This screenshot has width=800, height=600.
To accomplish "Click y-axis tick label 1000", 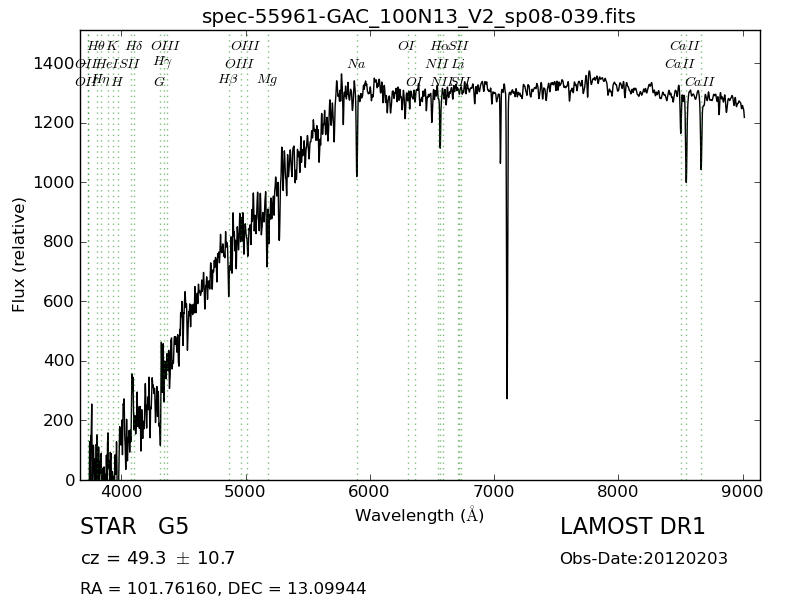I will pos(54,183).
